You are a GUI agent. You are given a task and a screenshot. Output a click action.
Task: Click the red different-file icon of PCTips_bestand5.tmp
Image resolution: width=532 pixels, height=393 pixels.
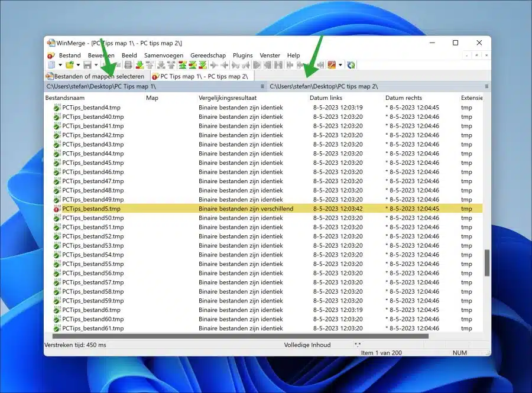(57, 209)
